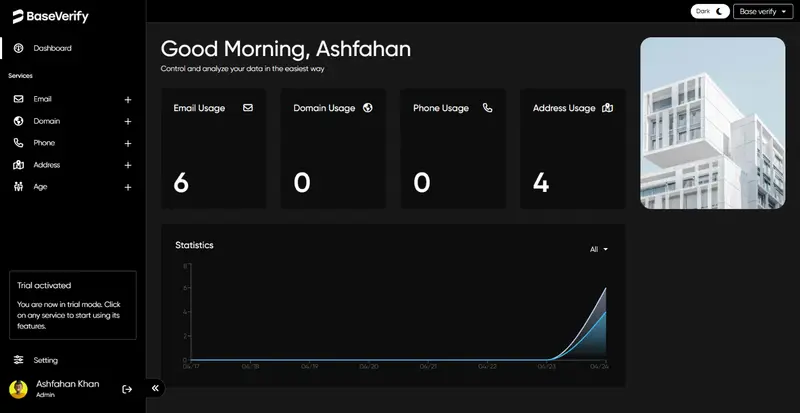800x413 pixels.
Task: Expand the Address service plus icon
Action: point(127,166)
